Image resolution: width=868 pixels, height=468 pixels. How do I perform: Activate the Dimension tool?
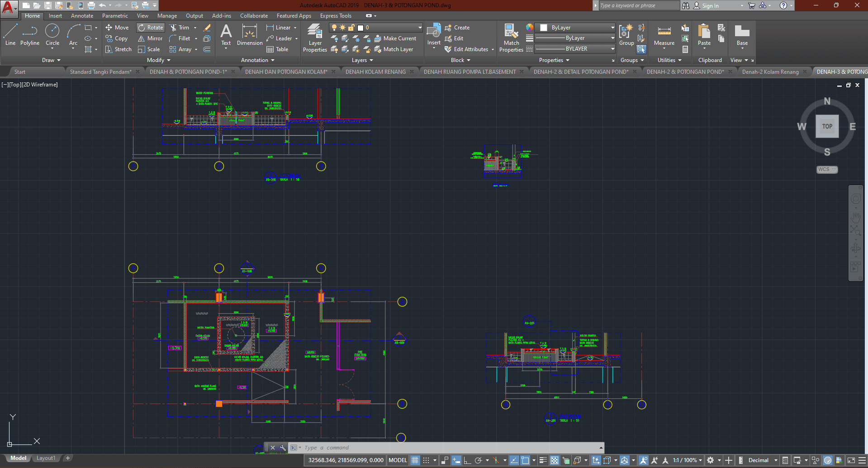tap(250, 35)
